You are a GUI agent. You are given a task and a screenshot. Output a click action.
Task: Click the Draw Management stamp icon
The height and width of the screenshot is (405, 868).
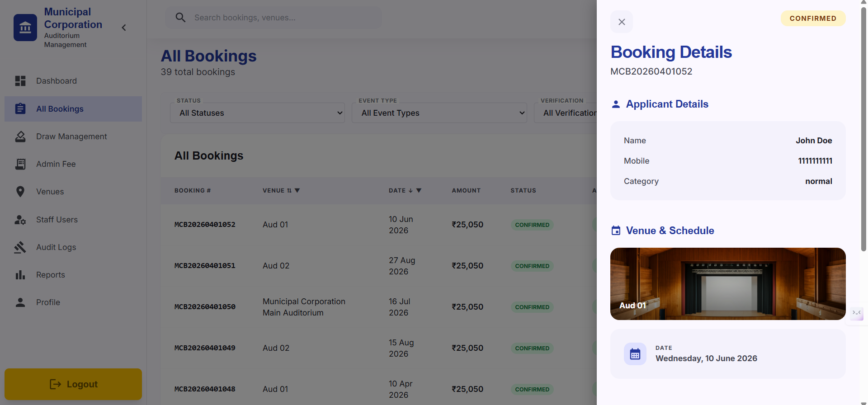coord(20,137)
